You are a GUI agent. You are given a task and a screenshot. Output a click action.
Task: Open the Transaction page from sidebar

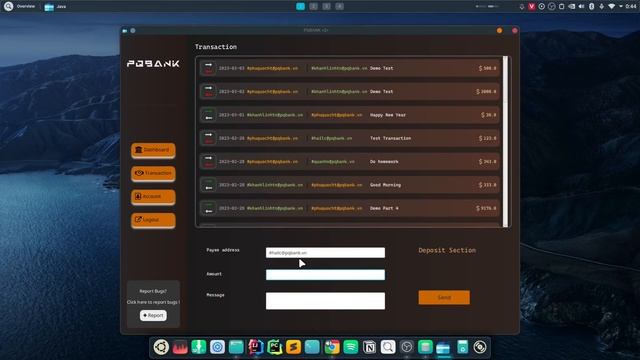[153, 173]
